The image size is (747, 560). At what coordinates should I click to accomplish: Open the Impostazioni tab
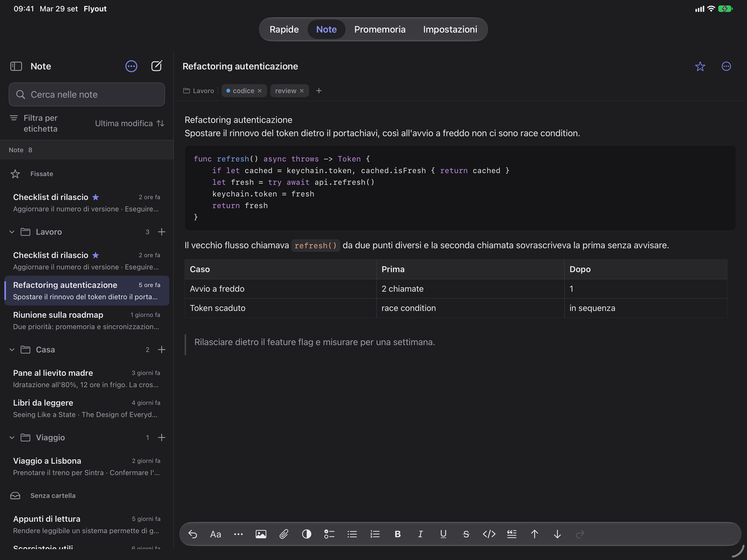coord(450,29)
